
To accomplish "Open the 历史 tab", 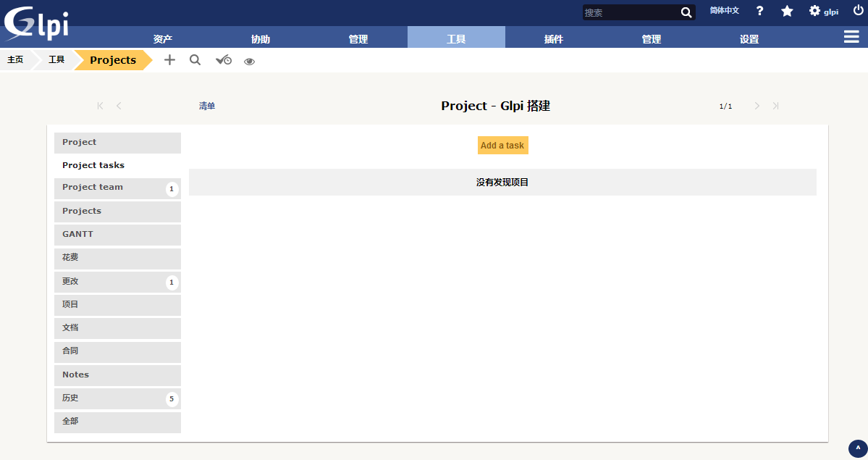I will point(117,398).
